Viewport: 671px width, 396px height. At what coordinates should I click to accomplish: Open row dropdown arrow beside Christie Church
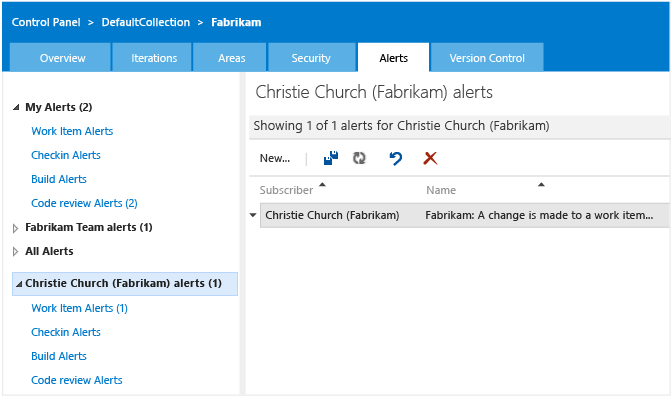pos(253,215)
